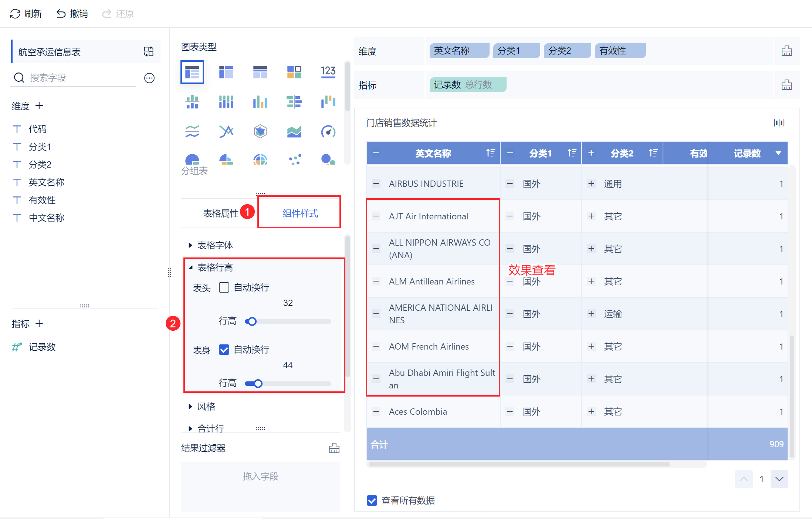This screenshot has height=519, width=812.
Task: Select the wavy line chart type
Action: [x=192, y=131]
